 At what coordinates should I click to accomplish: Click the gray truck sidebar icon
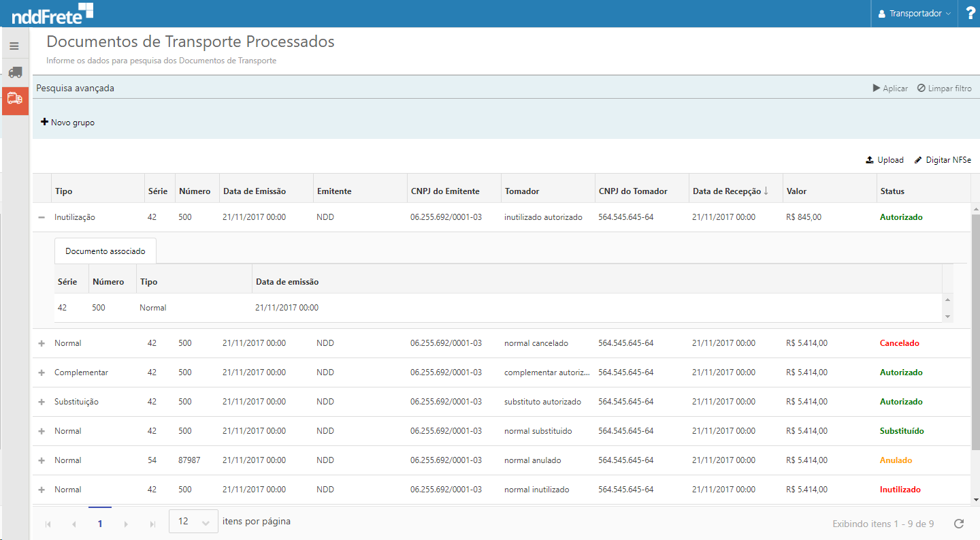15,72
